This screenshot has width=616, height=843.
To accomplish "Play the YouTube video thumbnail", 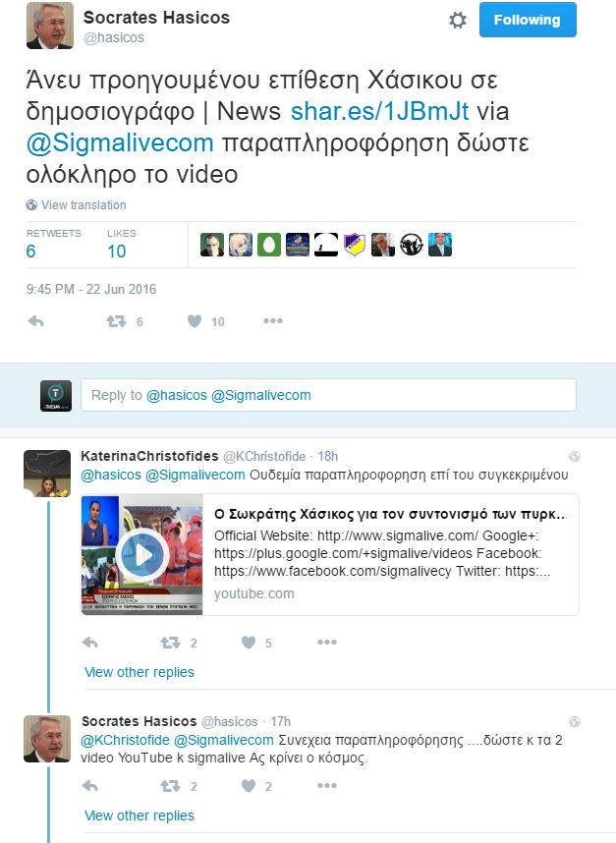I will click(x=141, y=555).
